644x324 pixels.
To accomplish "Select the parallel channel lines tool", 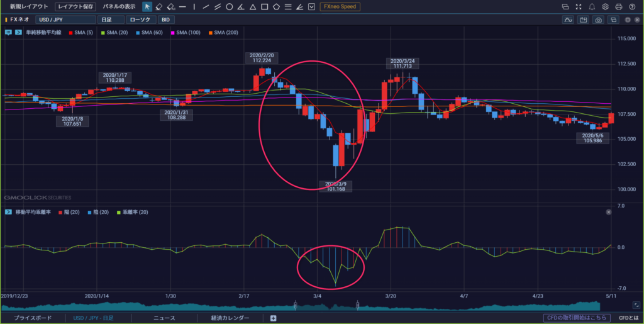I will click(218, 6).
